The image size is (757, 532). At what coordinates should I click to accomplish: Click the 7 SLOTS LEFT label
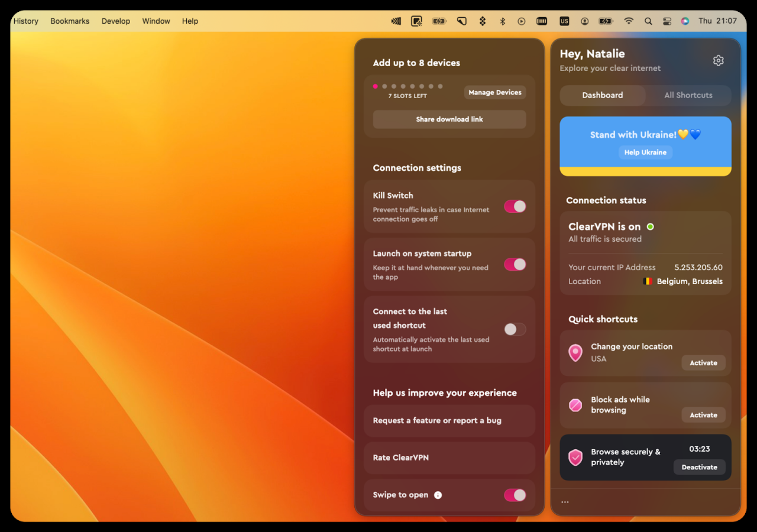407,96
